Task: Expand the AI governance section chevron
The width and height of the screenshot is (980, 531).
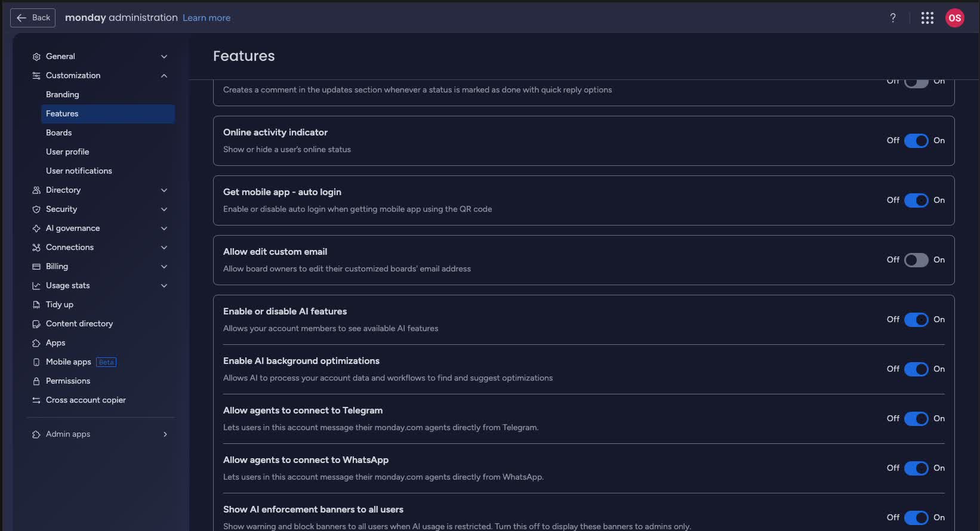Action: point(164,229)
